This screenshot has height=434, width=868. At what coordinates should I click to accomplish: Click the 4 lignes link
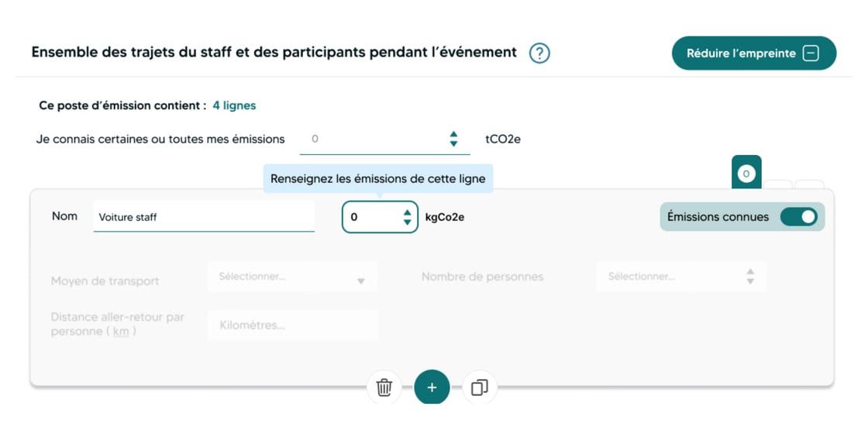(x=234, y=105)
